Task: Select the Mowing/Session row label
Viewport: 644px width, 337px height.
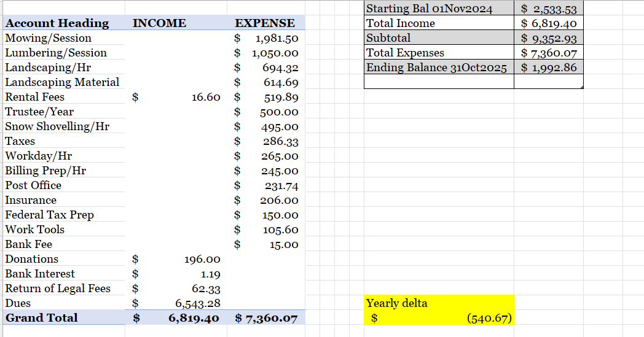Action: pos(49,38)
